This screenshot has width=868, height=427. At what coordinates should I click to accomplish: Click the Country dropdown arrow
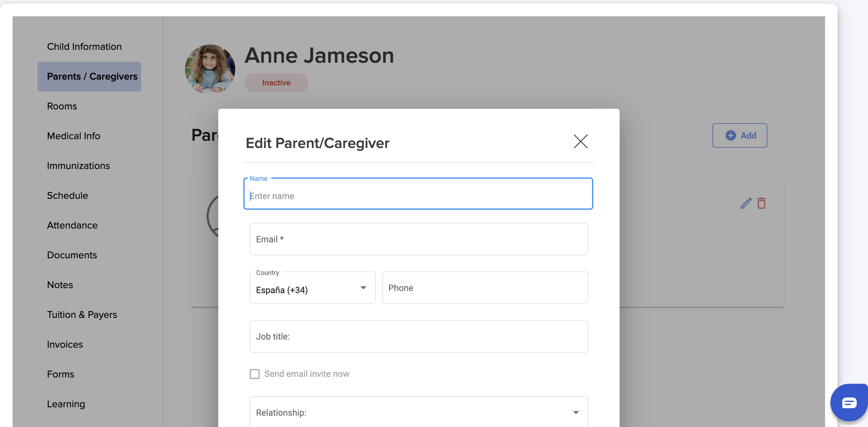click(x=363, y=287)
